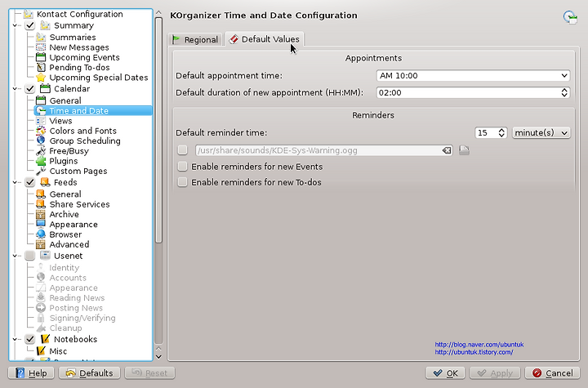Select the Default Values tab
Viewport: 588px width, 388px height.
click(x=265, y=39)
